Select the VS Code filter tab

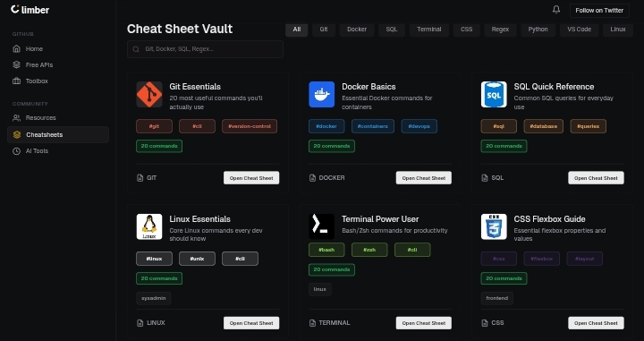pyautogui.click(x=579, y=30)
